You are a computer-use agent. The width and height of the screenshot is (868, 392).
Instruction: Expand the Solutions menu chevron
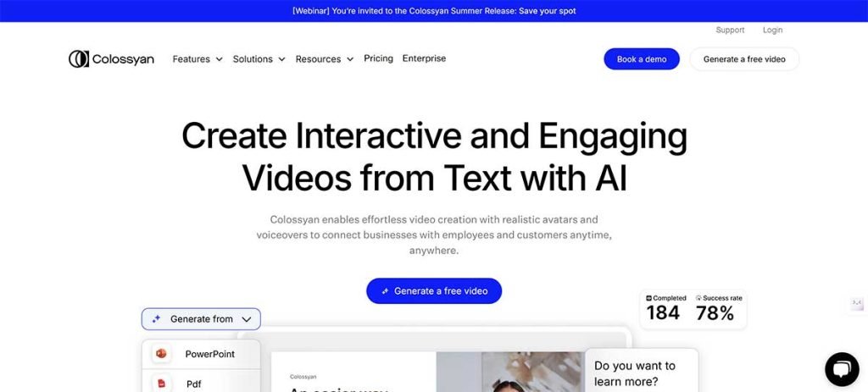(x=281, y=59)
